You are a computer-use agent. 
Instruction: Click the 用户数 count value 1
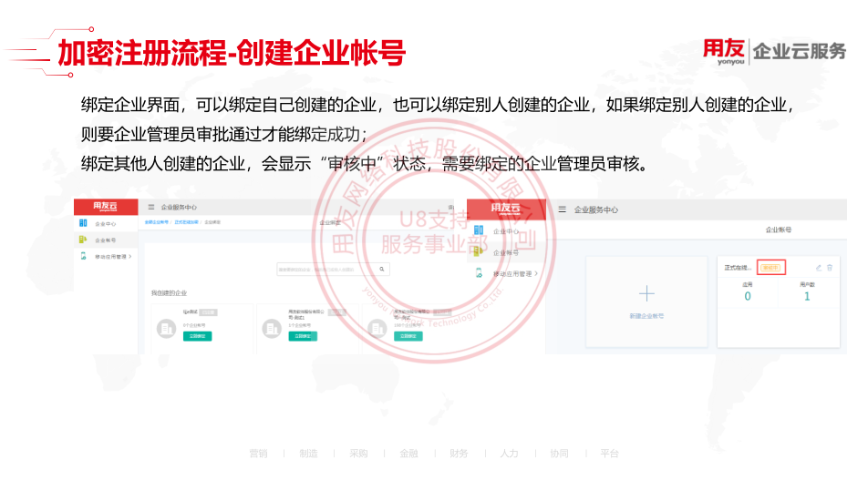pos(807,296)
